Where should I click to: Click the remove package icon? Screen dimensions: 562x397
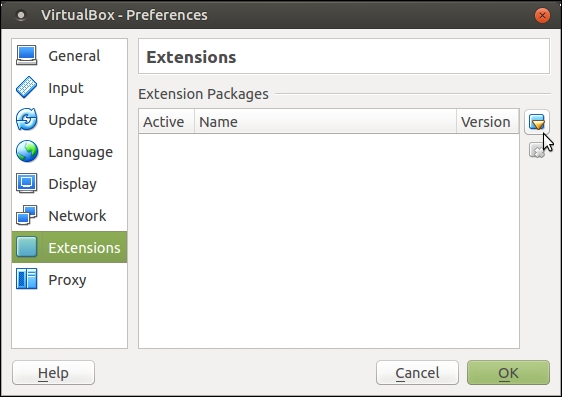click(x=537, y=150)
